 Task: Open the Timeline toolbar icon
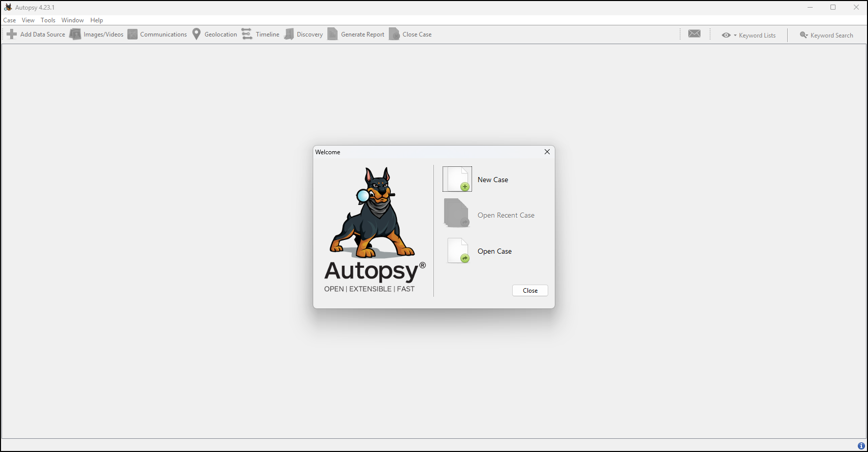(247, 34)
